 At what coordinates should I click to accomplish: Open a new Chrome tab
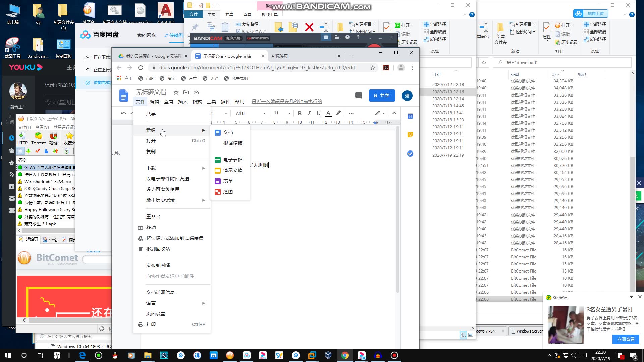[x=352, y=56]
